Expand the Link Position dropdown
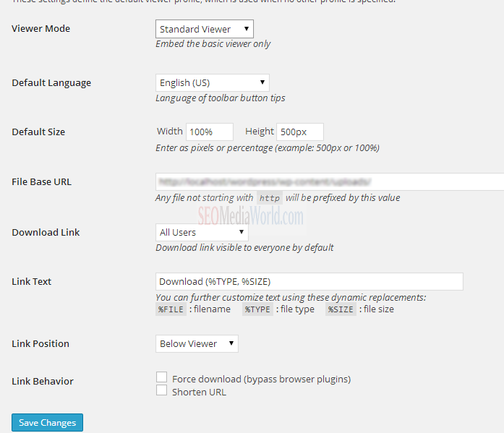Image resolution: width=504 pixels, height=433 pixels. coord(197,343)
